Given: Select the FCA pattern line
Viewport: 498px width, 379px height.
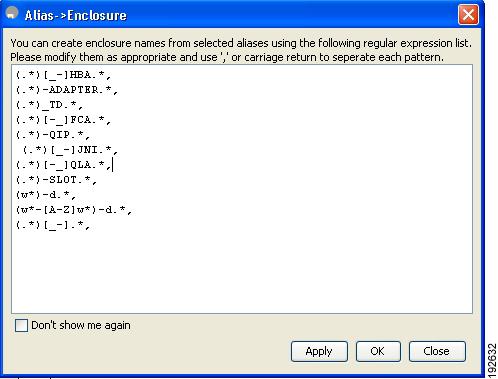Looking at the screenshot, I should (63, 120).
